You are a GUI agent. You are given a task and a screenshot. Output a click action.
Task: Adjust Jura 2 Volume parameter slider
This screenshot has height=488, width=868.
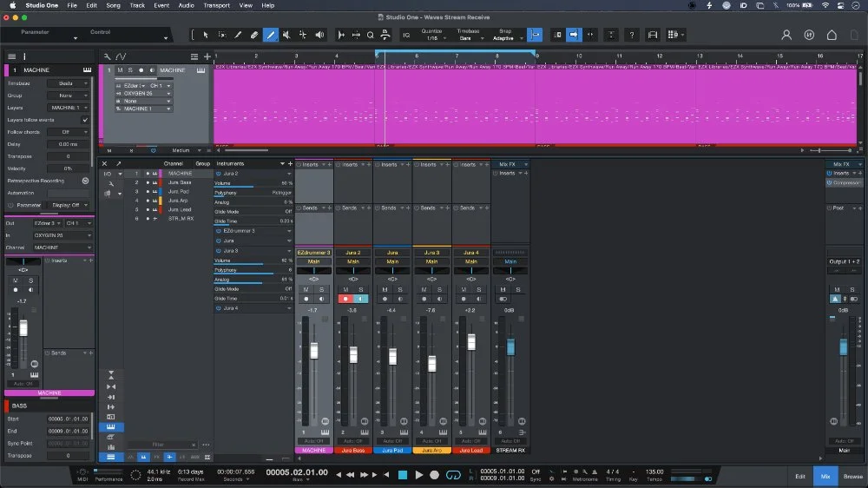pyautogui.click(x=253, y=183)
